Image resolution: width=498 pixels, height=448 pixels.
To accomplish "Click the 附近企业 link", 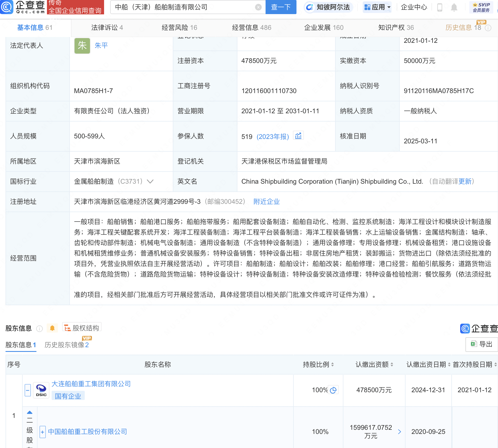I will click(266, 202).
